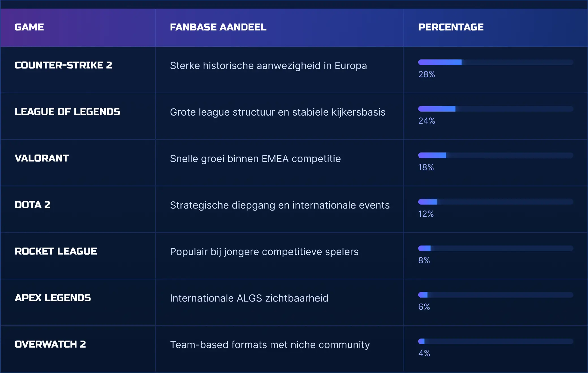Click the FANBASE AANDEEL column header
588x373 pixels.
(218, 27)
